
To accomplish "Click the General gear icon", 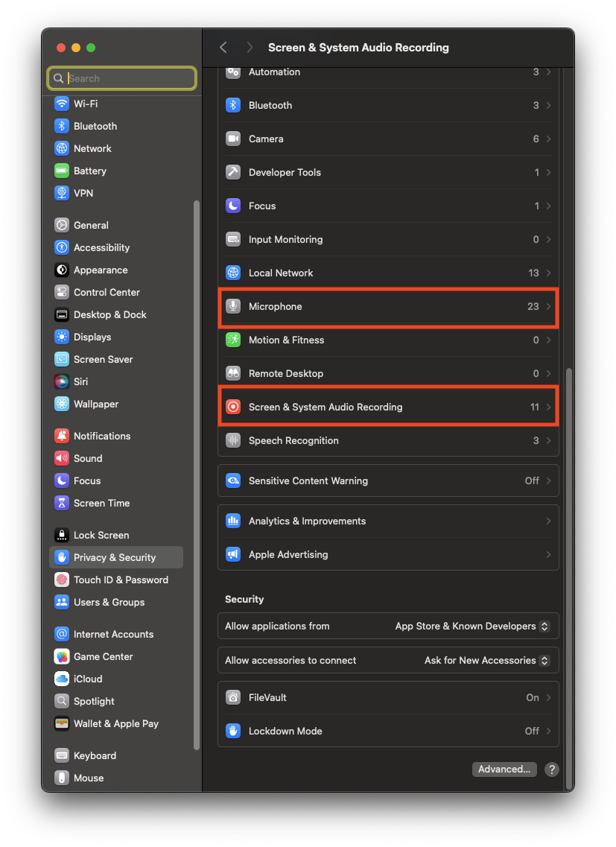I will click(62, 225).
